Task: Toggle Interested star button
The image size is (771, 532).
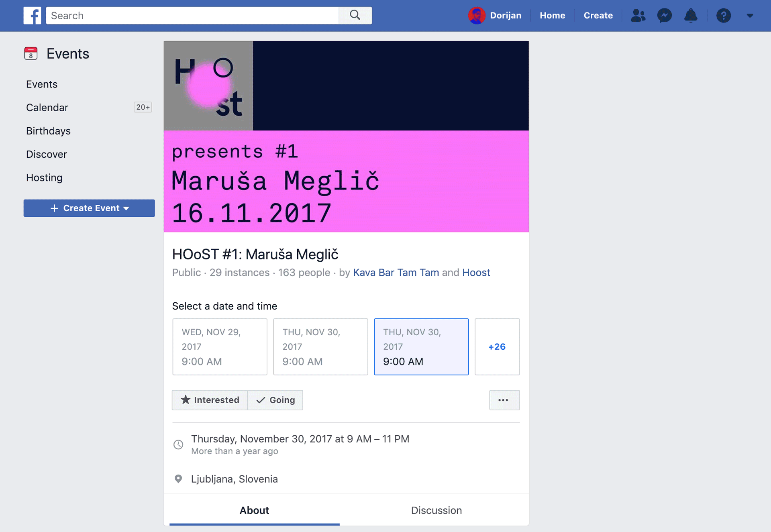Action: tap(210, 400)
